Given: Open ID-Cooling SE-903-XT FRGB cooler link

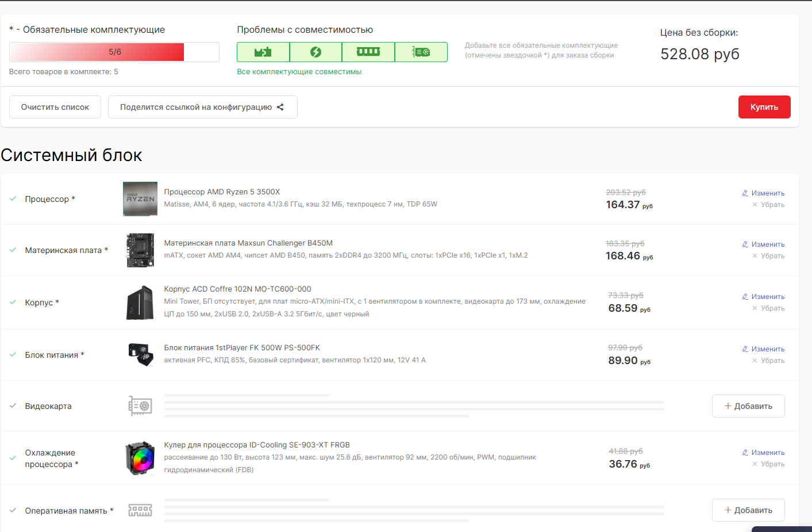Looking at the screenshot, I should click(x=257, y=445).
